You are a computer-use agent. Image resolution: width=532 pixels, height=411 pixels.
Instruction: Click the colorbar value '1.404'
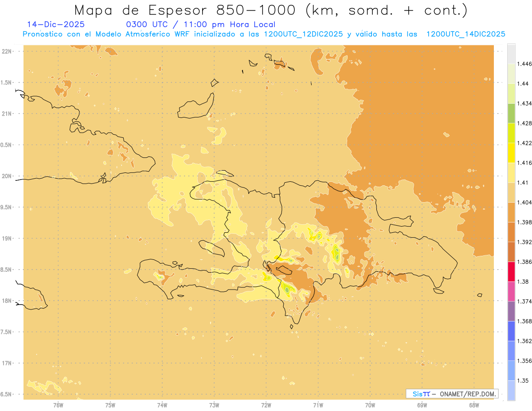[525, 202]
